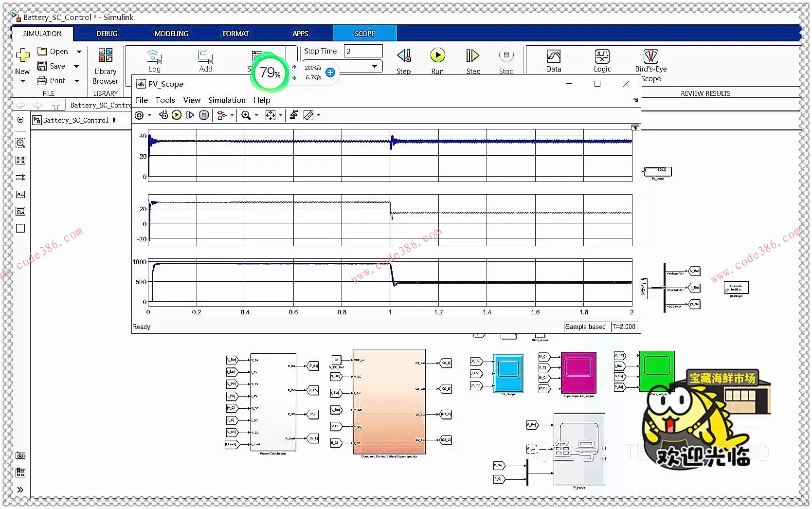Expand the Save dropdown arrow
Viewport: 812px width, 509px height.
point(76,66)
